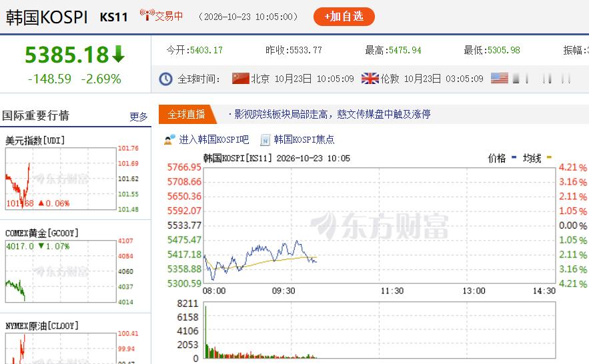Screen dimensions: 589x364
Task: Click the gold price 4017.0 value
Action: 20,246
